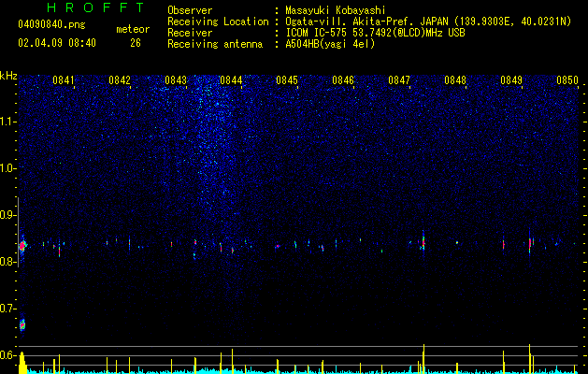
Task: Click the 0847 time marker
Action: coord(399,80)
